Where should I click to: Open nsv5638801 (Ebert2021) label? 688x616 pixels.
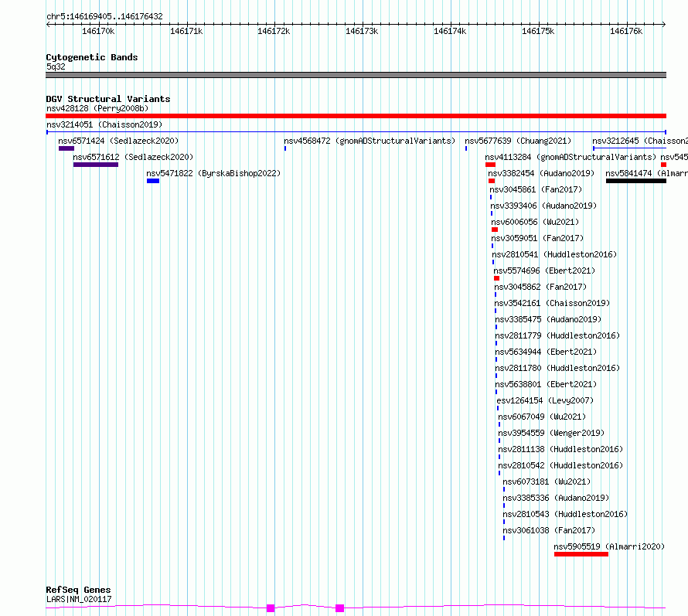[x=546, y=384]
